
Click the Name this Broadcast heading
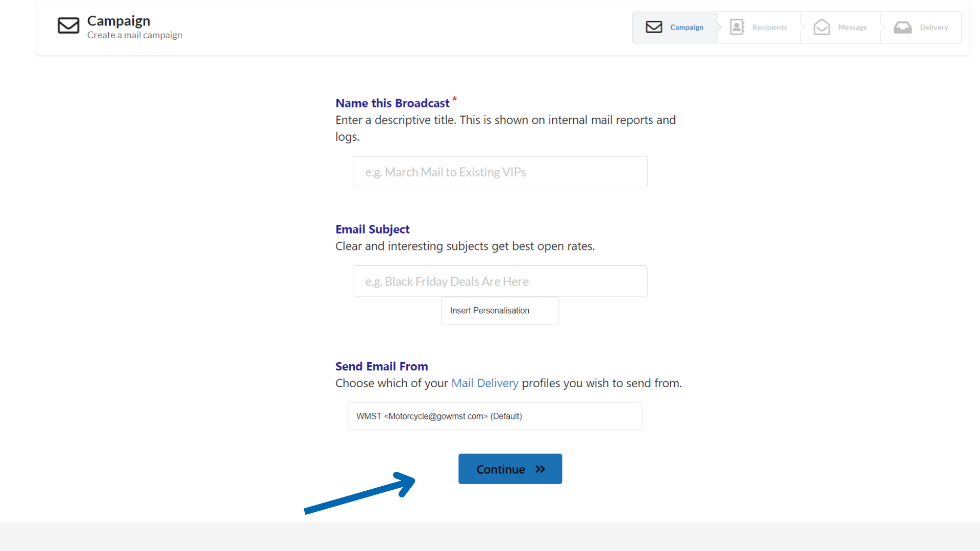point(392,104)
